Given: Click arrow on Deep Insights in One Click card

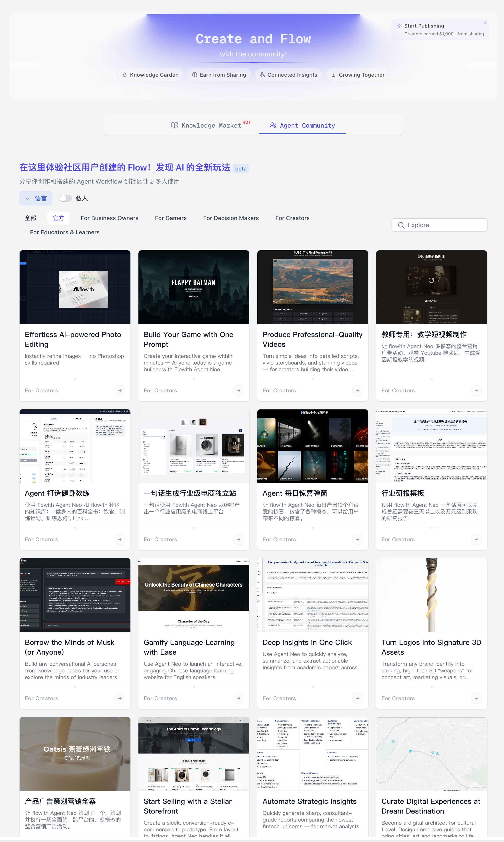Looking at the screenshot, I should click(358, 698).
